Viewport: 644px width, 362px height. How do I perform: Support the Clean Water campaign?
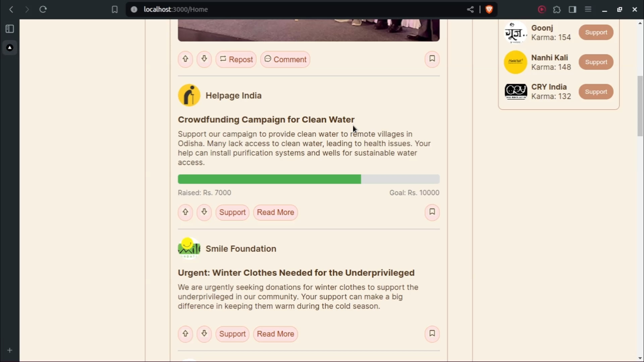point(232,213)
